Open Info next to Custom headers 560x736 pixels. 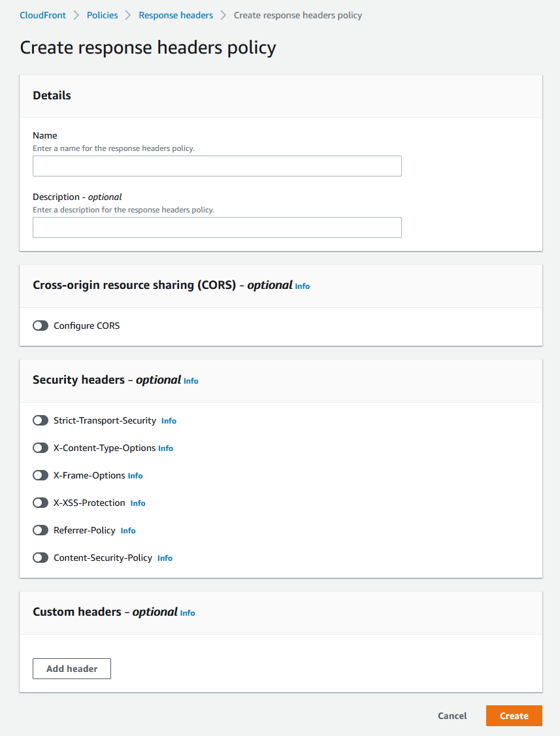(x=187, y=613)
